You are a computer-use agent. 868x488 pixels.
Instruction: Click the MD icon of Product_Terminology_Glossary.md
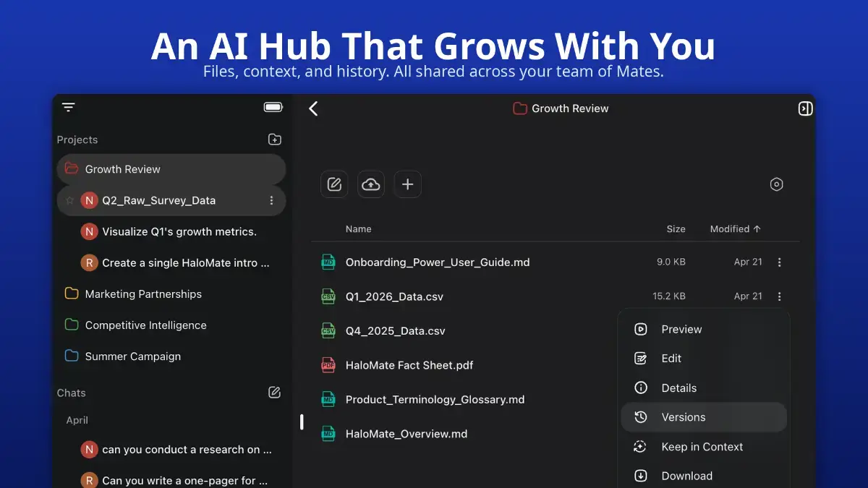(x=328, y=399)
